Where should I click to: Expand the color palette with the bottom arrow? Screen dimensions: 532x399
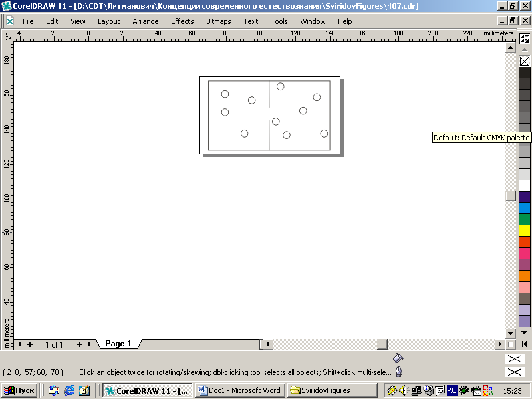point(525,333)
